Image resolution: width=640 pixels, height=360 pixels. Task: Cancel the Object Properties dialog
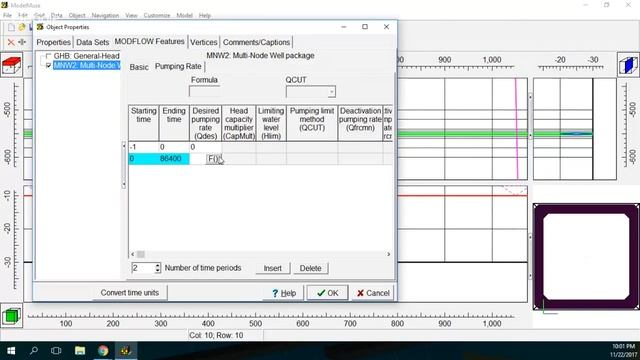(373, 293)
